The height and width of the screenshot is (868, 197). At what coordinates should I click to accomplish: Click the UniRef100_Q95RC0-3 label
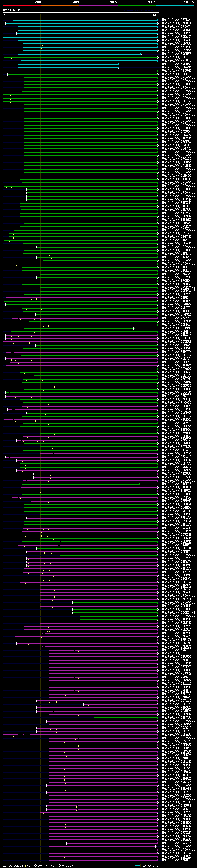179,291
